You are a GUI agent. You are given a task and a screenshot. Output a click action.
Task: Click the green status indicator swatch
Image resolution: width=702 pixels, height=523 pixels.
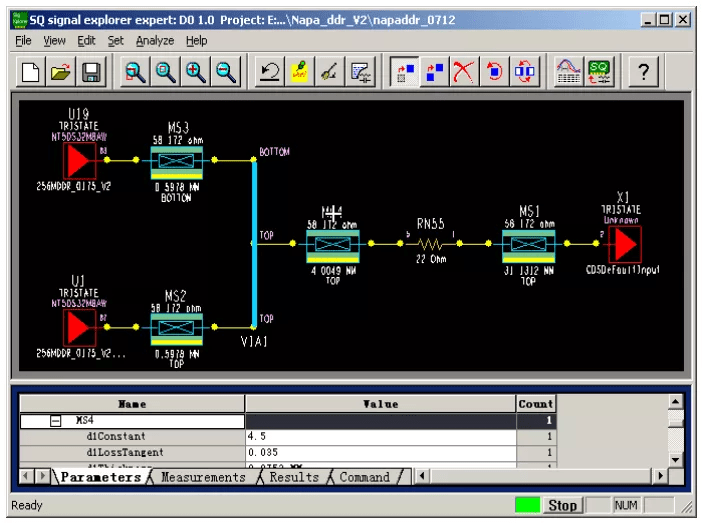point(527,506)
